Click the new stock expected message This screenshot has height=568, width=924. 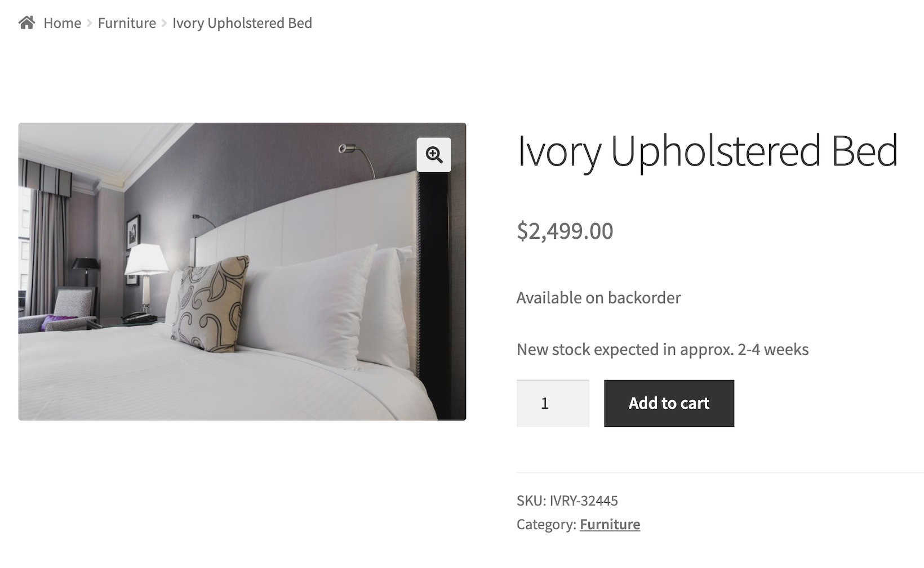[662, 349]
